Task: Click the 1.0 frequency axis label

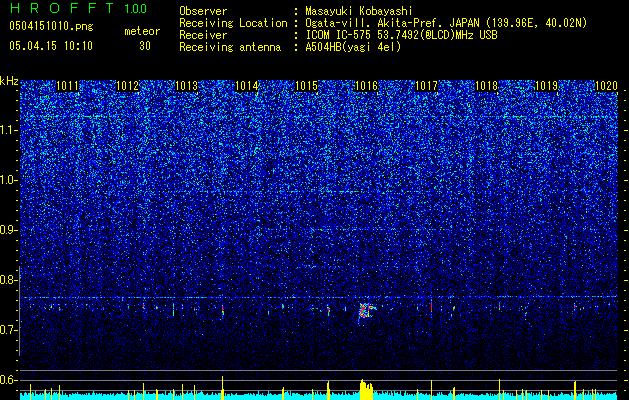Action: pos(9,180)
